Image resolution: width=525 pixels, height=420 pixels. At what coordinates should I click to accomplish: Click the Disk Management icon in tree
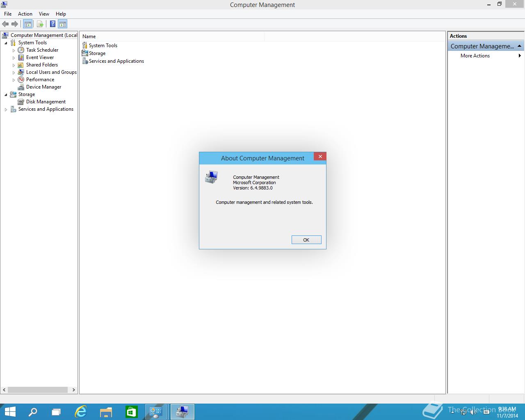click(21, 102)
